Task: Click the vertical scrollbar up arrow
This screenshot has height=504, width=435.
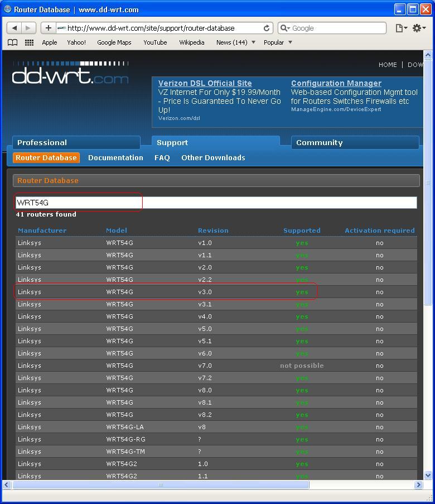Action: (x=428, y=55)
